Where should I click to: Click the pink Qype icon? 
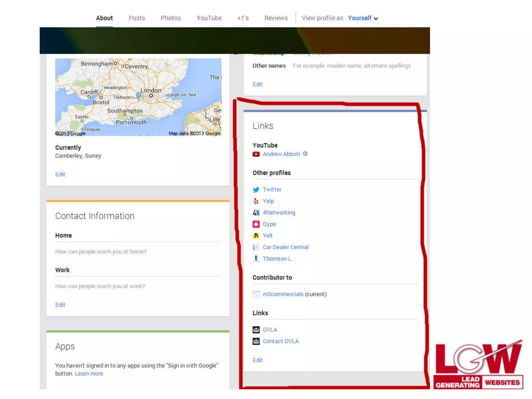tap(256, 224)
